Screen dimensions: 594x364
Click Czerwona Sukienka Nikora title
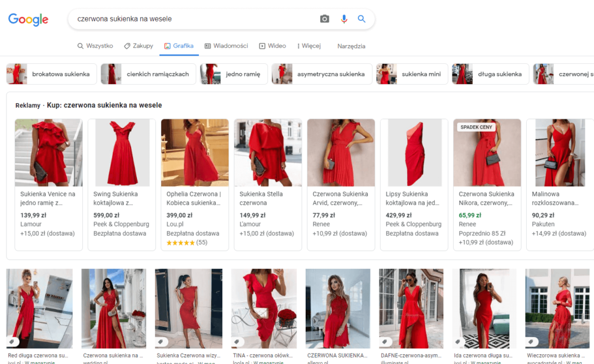(487, 198)
